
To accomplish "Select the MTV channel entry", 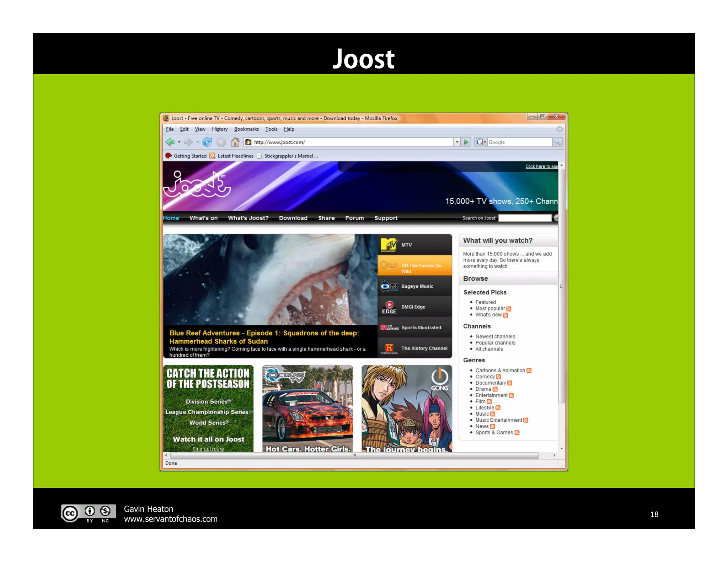I will 414,244.
